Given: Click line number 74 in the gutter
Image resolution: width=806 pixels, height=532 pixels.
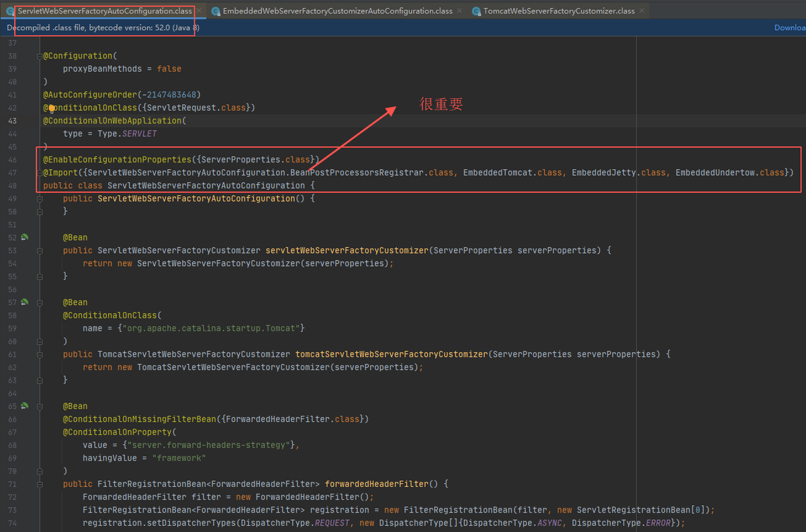Looking at the screenshot, I should tap(12, 523).
